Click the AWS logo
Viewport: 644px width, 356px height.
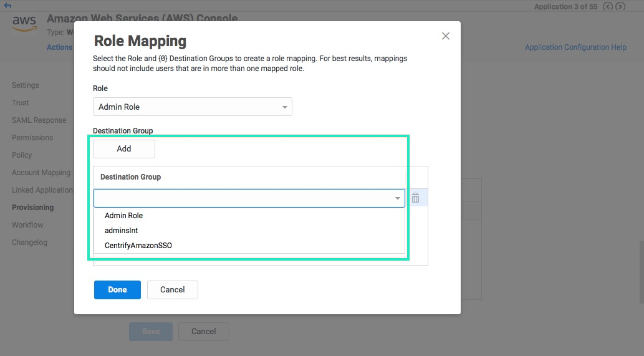24,24
